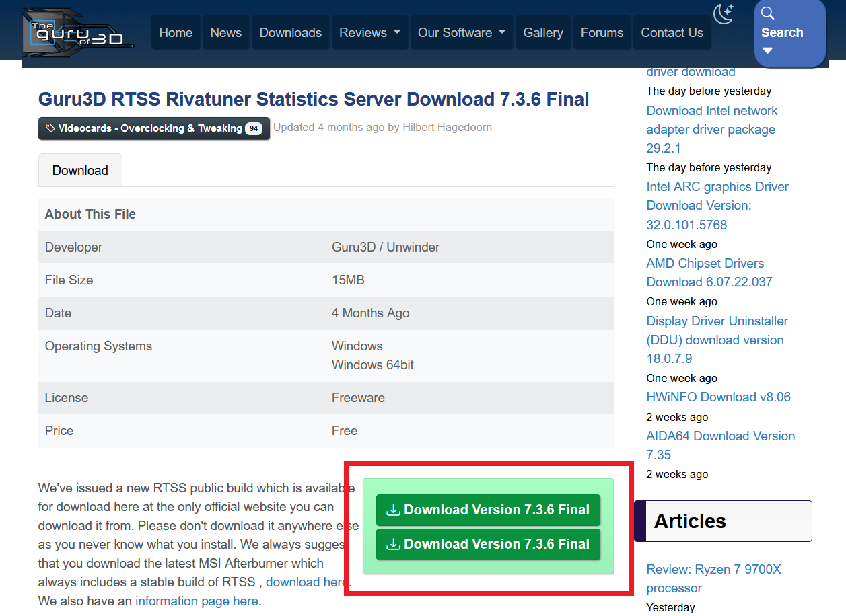Open Intel ARC graphics Driver Download link

(717, 206)
